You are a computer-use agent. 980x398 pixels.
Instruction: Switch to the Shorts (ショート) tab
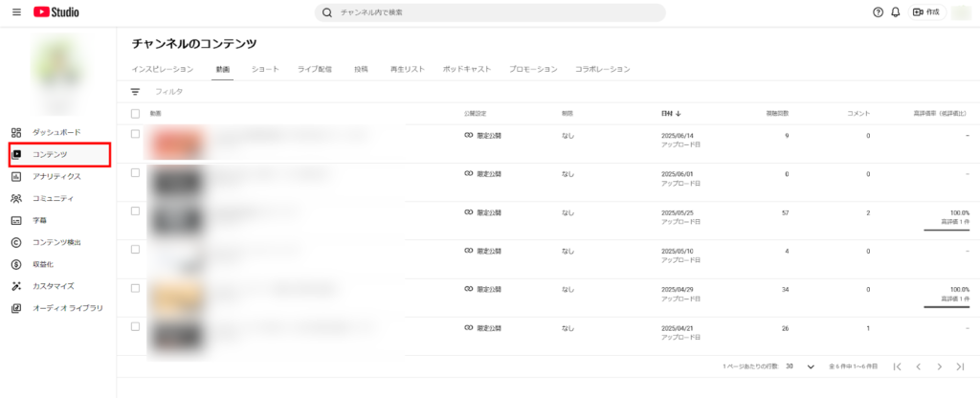(265, 70)
